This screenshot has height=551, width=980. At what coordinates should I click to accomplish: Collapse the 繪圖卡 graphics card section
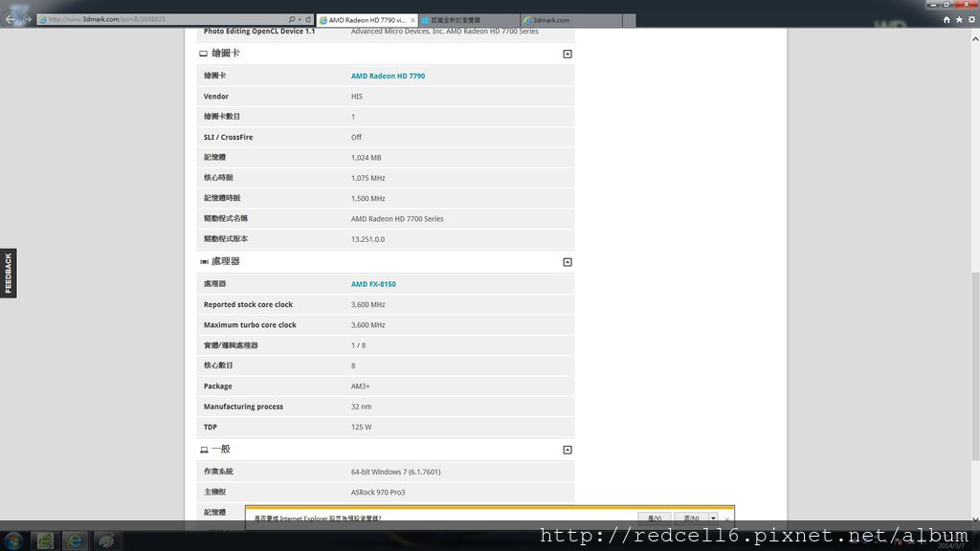567,54
